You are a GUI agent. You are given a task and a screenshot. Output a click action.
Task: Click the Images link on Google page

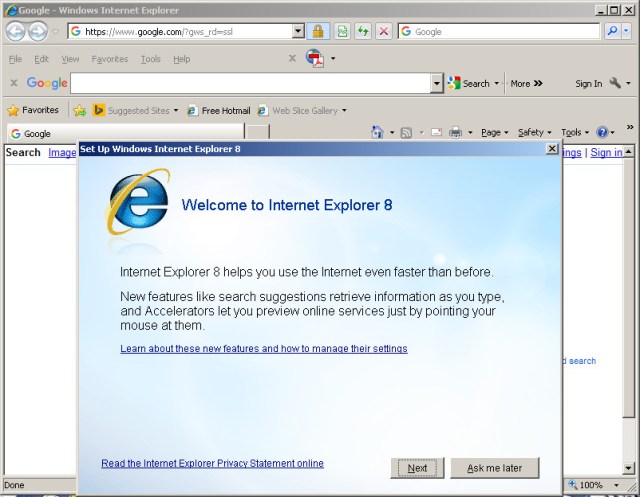(x=62, y=153)
